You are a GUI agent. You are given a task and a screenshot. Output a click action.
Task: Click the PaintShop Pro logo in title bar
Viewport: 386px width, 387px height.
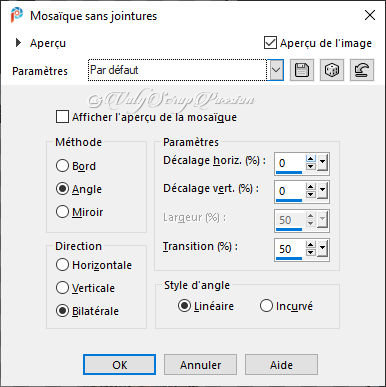click(16, 15)
